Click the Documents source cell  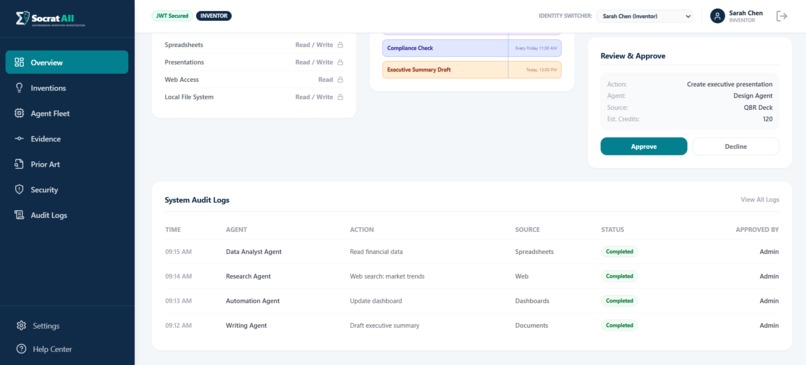click(x=532, y=325)
